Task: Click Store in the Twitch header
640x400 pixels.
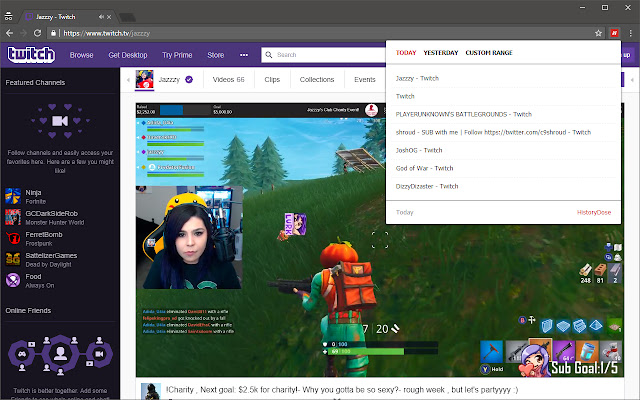Action: (x=216, y=55)
